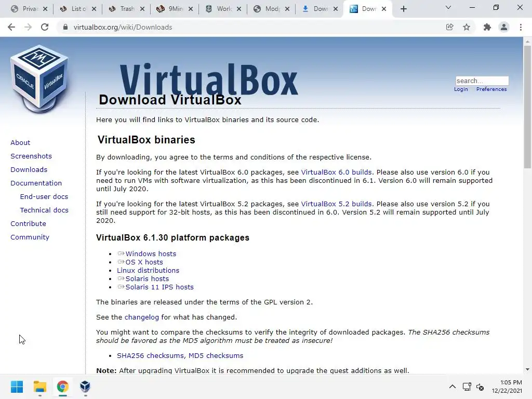This screenshot has width=532, height=399.
Task: Open the Preferences link
Action: 491,89
